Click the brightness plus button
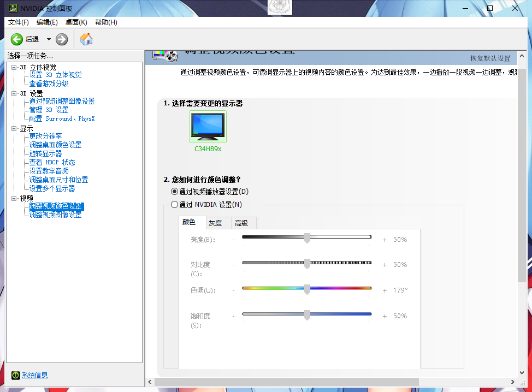The height and width of the screenshot is (392, 532). [x=385, y=240]
